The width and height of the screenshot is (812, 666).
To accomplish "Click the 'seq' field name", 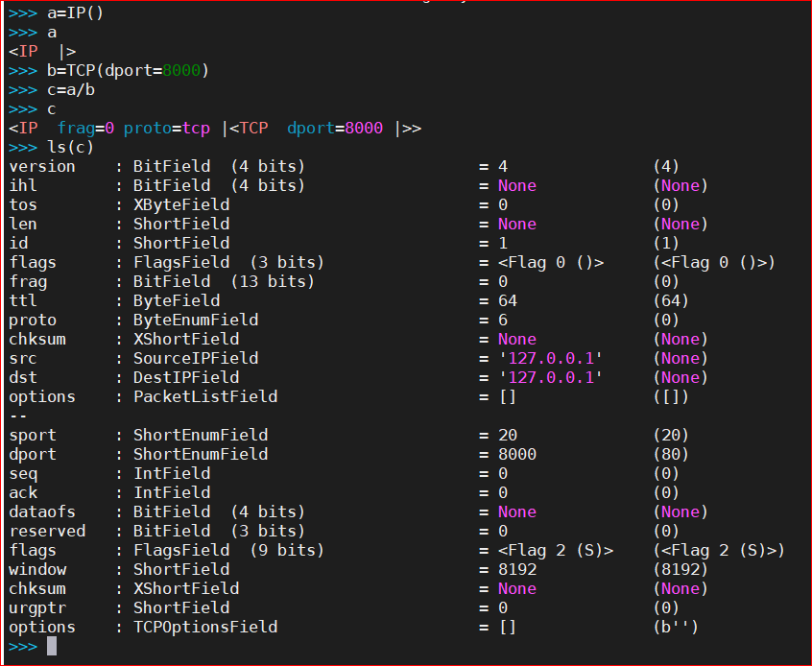I will (23, 473).
